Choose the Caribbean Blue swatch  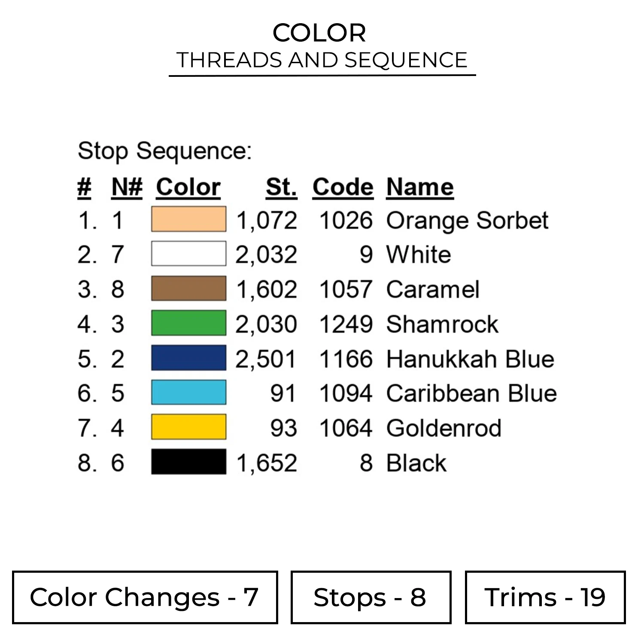coord(188,392)
